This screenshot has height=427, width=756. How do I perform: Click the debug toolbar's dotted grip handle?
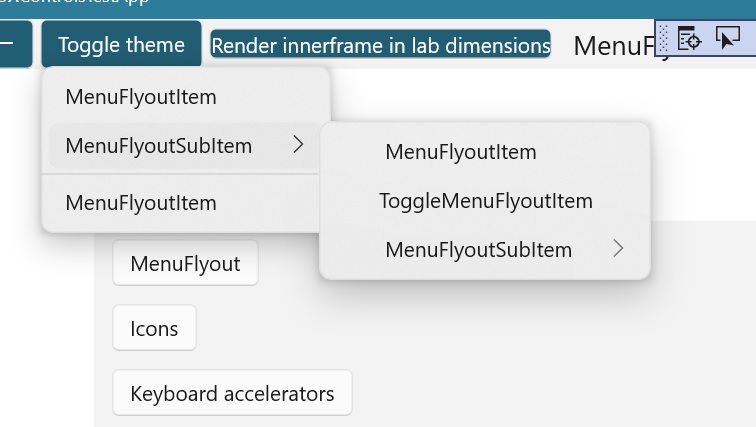(664, 39)
